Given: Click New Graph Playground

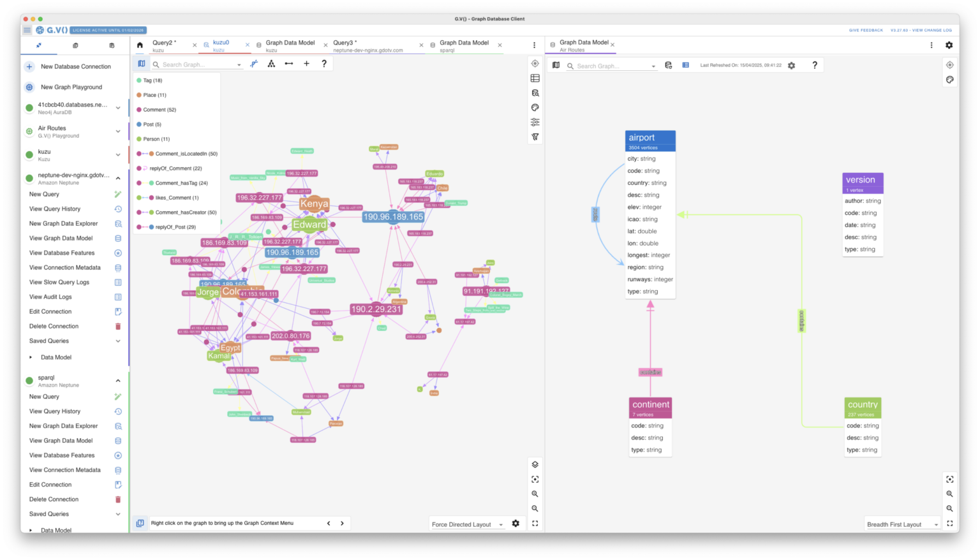Looking at the screenshot, I should [x=71, y=87].
